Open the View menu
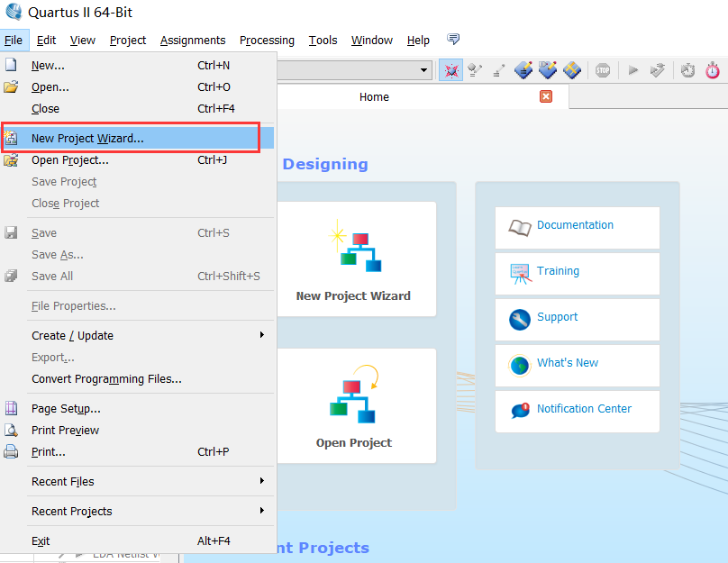 coord(83,41)
